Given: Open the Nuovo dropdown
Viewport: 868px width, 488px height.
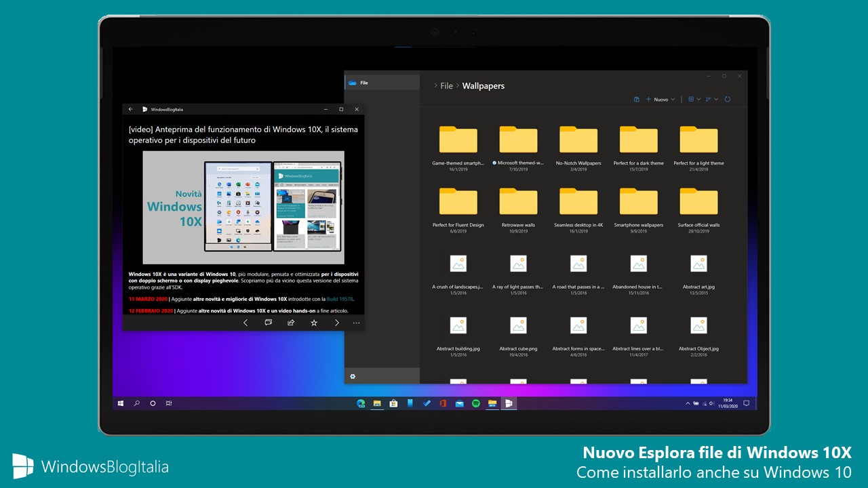Looking at the screenshot, I should click(x=660, y=99).
